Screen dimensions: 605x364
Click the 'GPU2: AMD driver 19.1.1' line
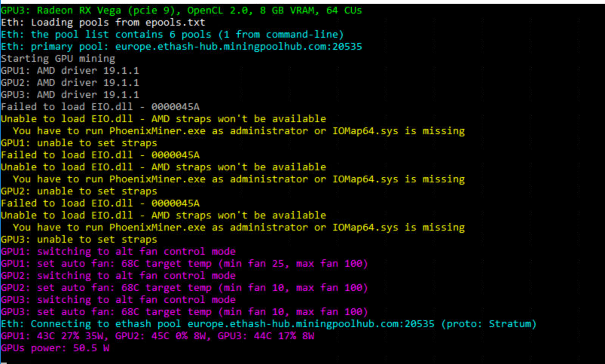pos(70,83)
